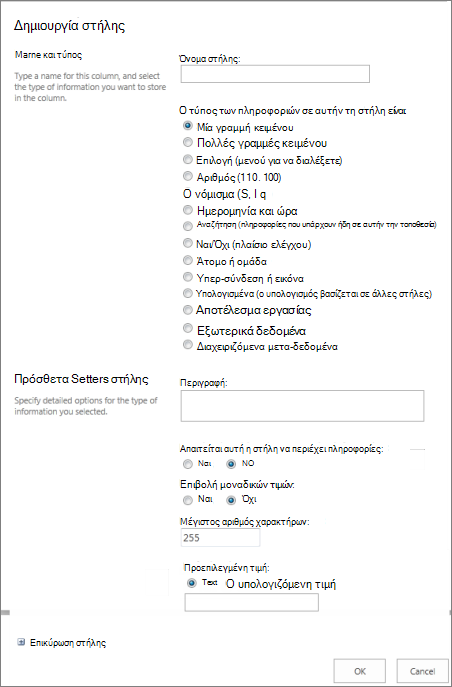Click the maximum characters field showing 255
The height and width of the screenshot is (687, 452).
tap(220, 538)
